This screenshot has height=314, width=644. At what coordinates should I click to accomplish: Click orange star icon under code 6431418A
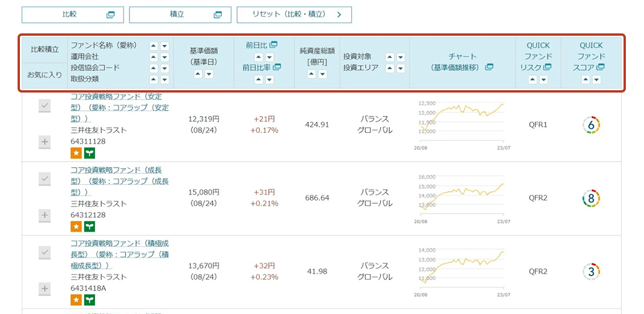76,300
